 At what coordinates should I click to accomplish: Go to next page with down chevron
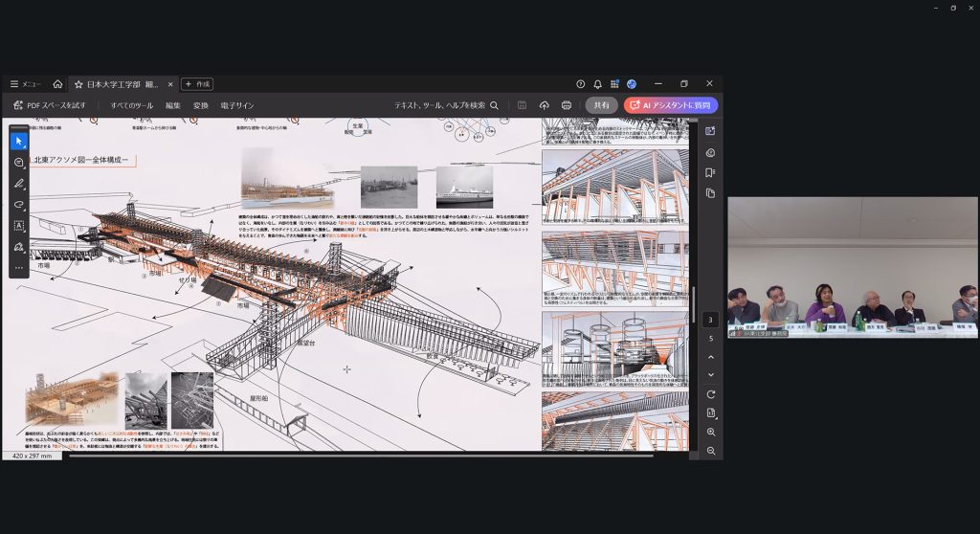click(x=710, y=373)
